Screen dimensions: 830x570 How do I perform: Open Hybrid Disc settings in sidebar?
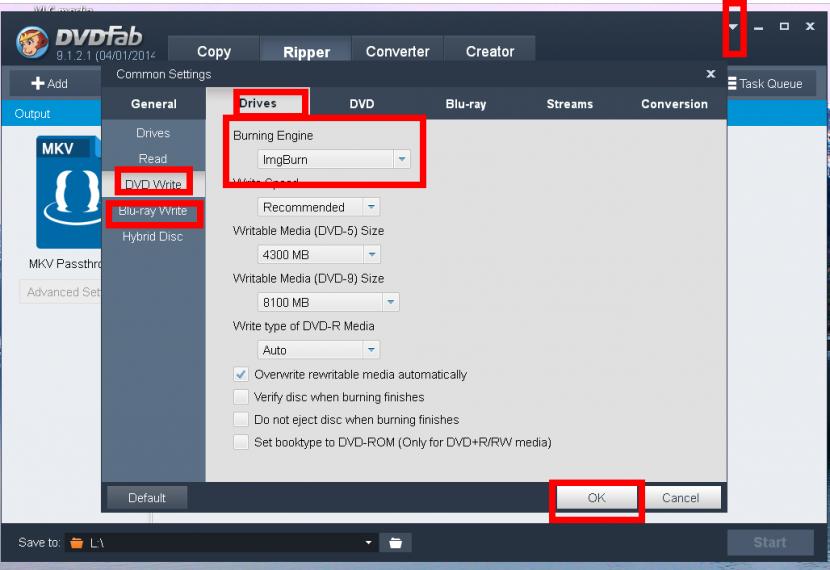tap(153, 237)
